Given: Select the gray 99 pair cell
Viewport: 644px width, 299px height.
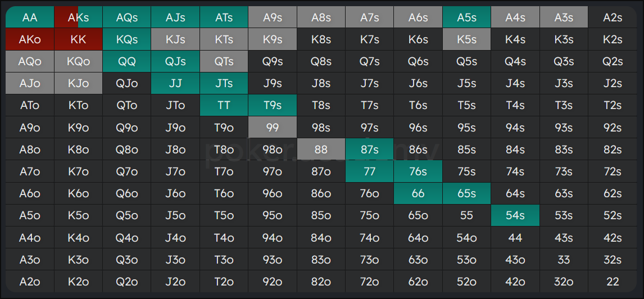Looking at the screenshot, I should (273, 128).
